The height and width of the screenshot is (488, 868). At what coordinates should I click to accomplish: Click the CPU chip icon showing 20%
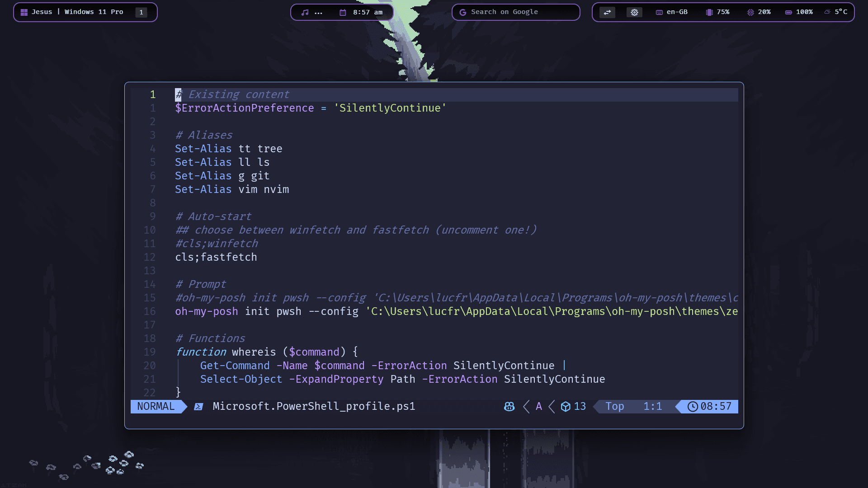point(750,12)
